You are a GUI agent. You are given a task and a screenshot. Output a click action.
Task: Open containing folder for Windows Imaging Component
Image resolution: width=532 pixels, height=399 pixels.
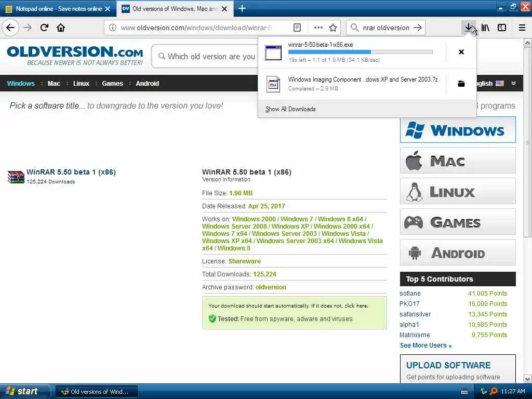tap(461, 84)
